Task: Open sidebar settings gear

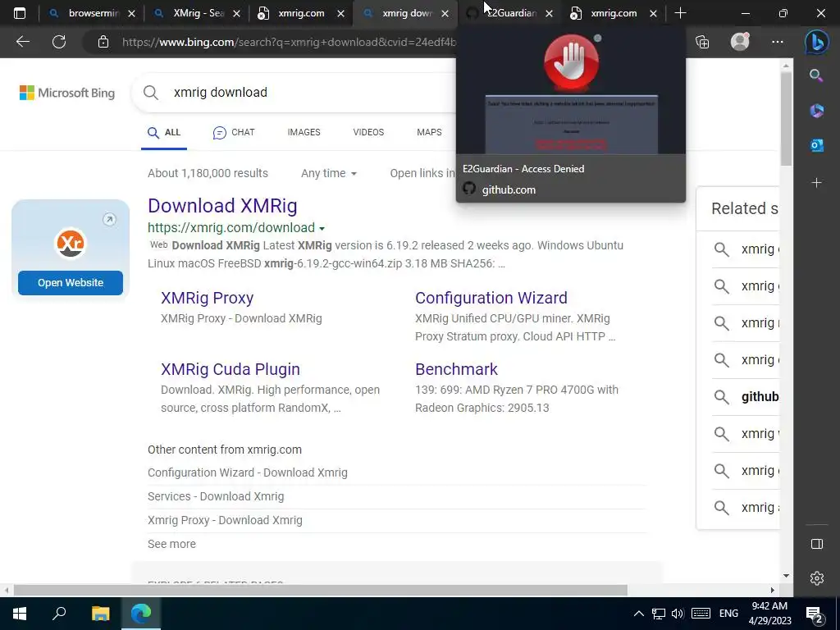Action: pyautogui.click(x=816, y=578)
